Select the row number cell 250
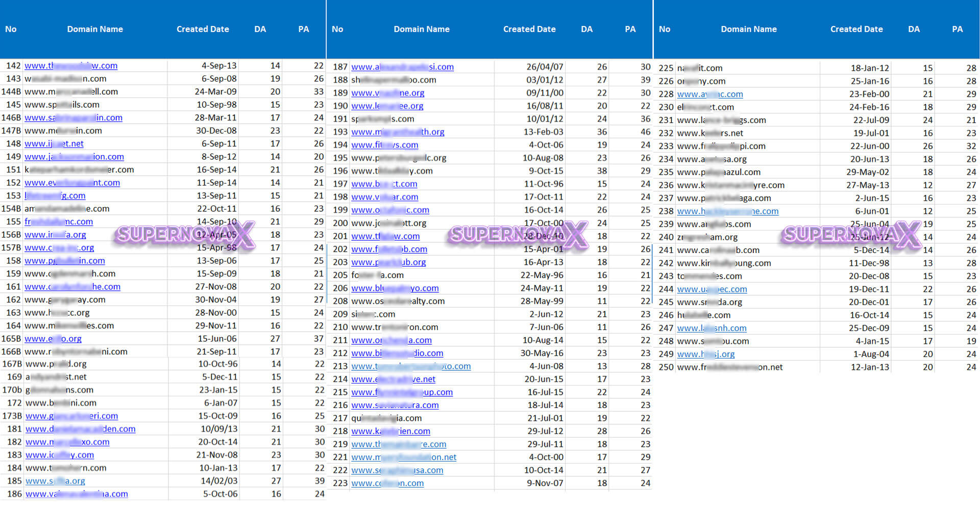Screen dimensions: 980x513 666,368
